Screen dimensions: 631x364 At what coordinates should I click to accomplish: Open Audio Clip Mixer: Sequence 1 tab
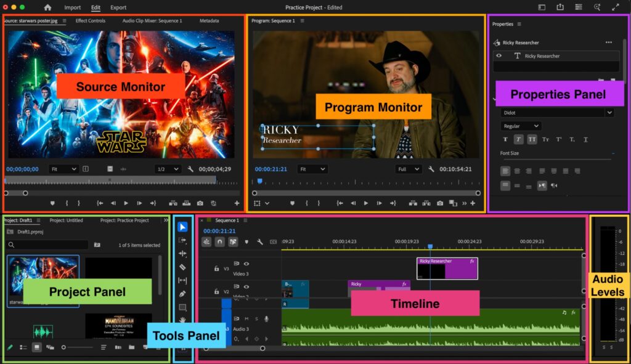click(152, 20)
